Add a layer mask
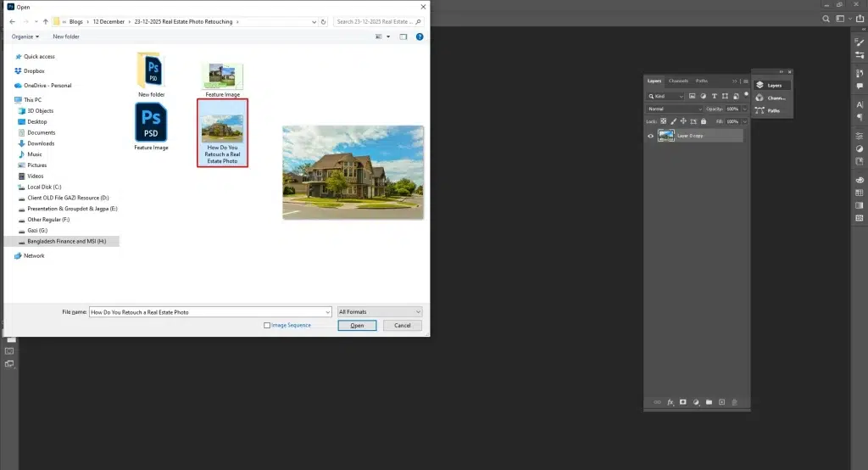 [683, 402]
